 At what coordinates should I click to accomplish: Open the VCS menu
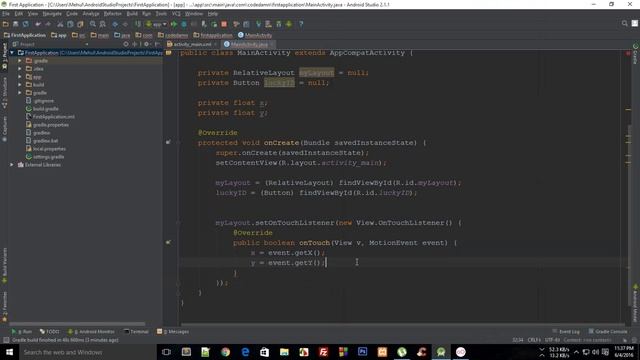click(176, 13)
